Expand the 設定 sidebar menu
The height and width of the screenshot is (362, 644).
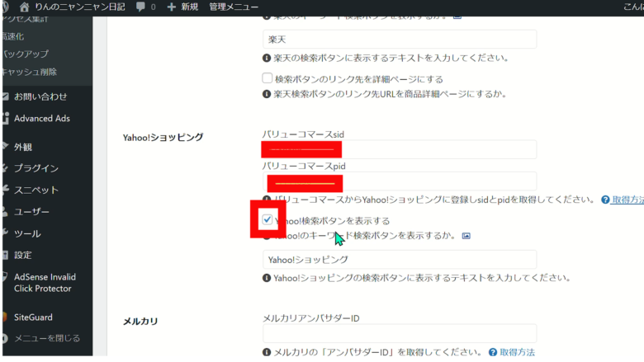[x=23, y=255]
